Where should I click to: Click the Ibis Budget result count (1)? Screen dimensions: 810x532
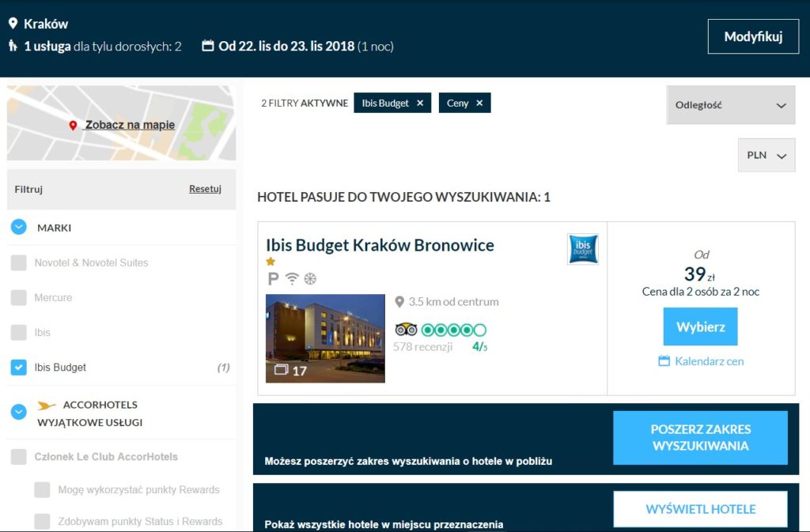point(223,368)
